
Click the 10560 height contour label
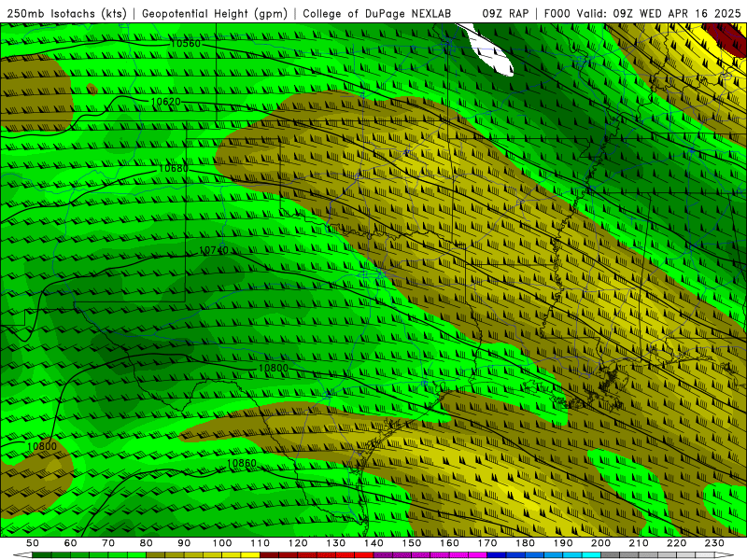(x=185, y=44)
